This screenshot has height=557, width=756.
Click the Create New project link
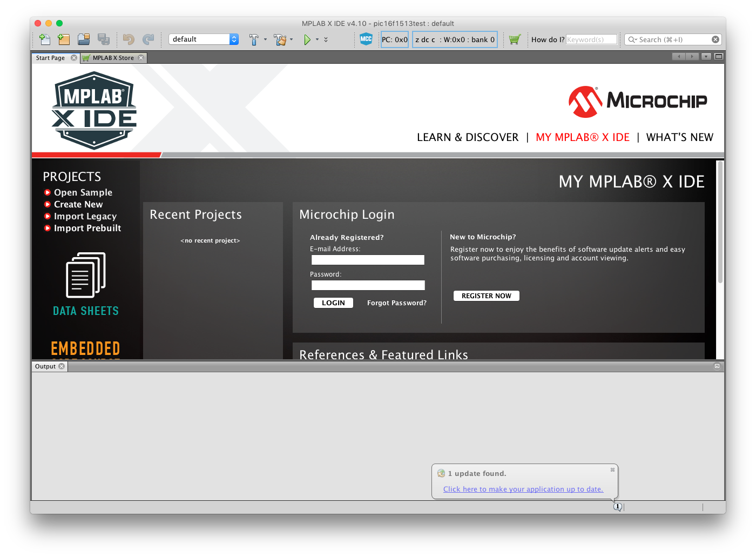click(78, 204)
